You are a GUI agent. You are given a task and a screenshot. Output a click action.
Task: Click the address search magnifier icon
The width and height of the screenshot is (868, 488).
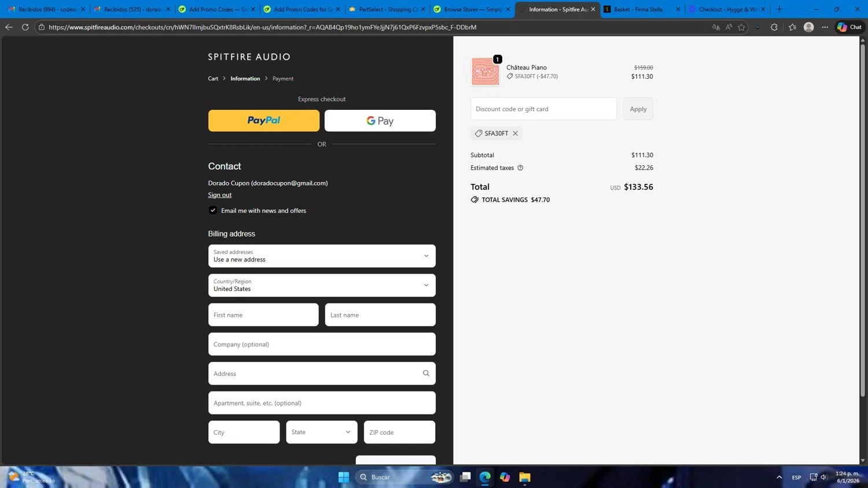(426, 374)
